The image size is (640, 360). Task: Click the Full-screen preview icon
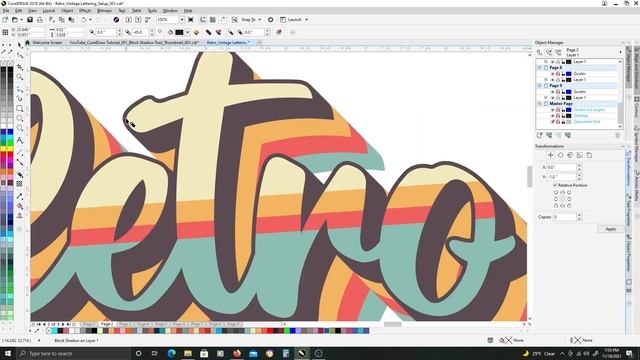191,20
